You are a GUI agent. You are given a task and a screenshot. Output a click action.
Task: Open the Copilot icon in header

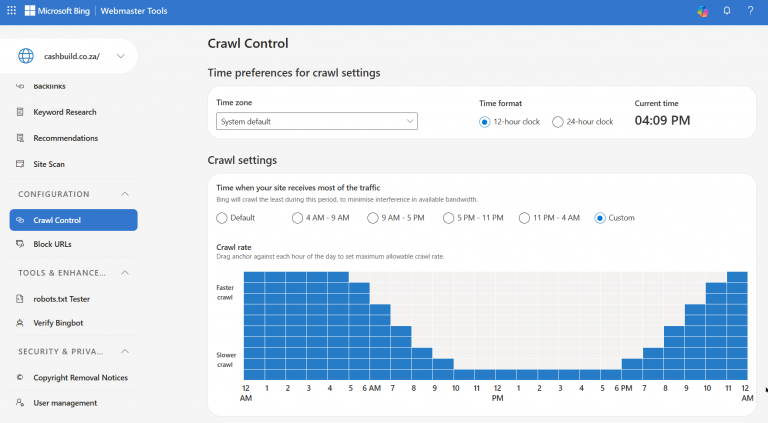point(703,11)
